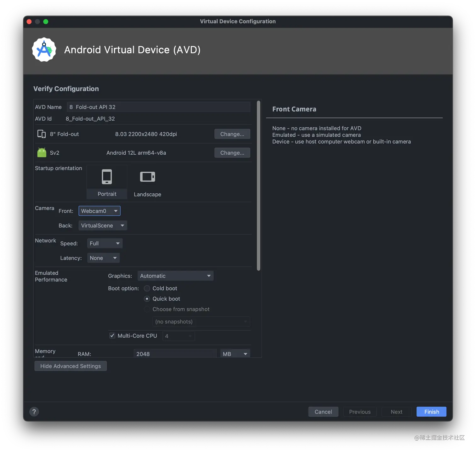The image size is (476, 452).
Task: Uncheck the Multi-Core CPU checkbox
Action: tap(112, 336)
